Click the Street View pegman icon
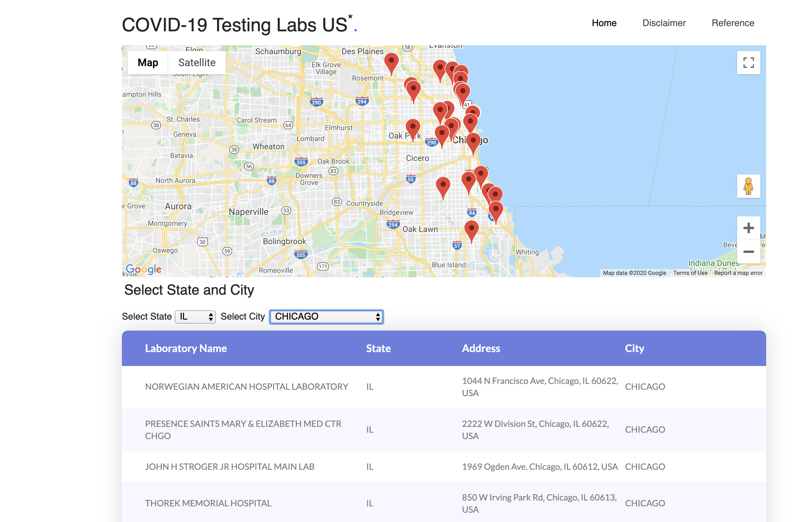 pos(748,186)
